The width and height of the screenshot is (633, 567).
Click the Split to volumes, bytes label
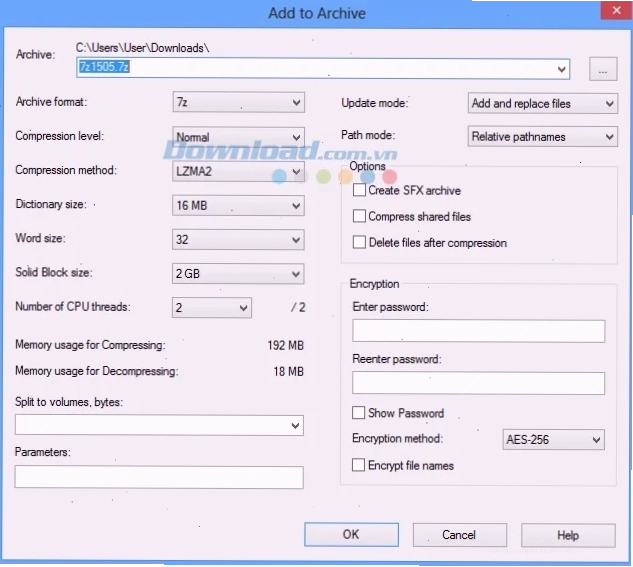(x=69, y=402)
